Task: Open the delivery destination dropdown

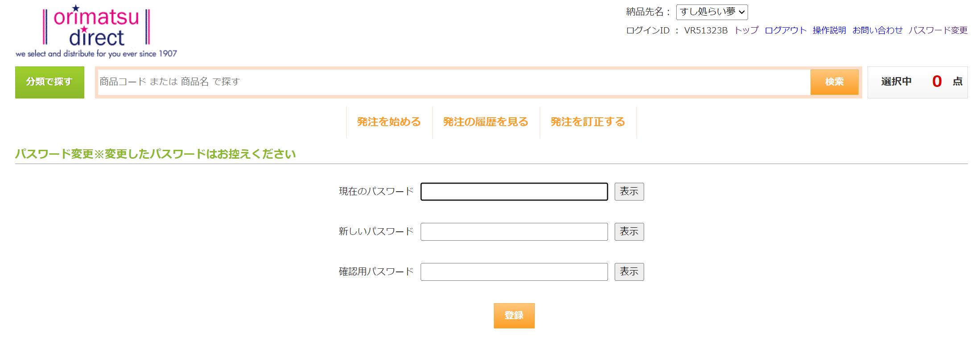Action: coord(711,12)
